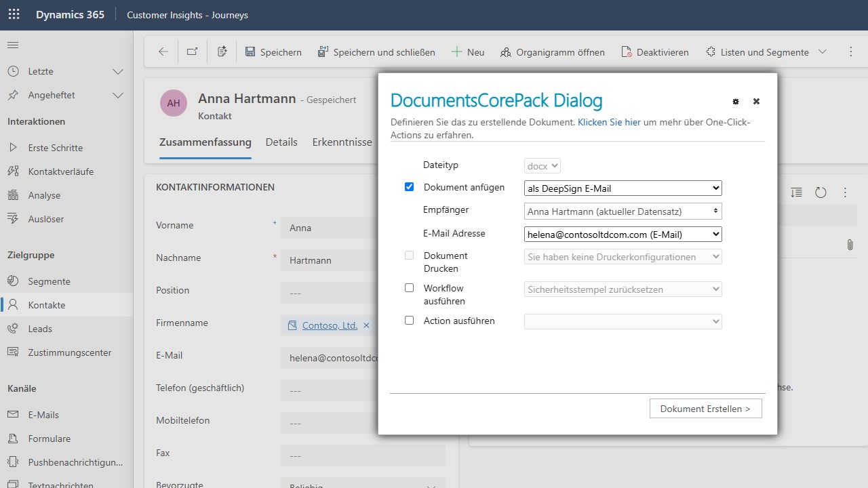Click the Nachname input field
The image size is (868, 488).
click(x=330, y=260)
